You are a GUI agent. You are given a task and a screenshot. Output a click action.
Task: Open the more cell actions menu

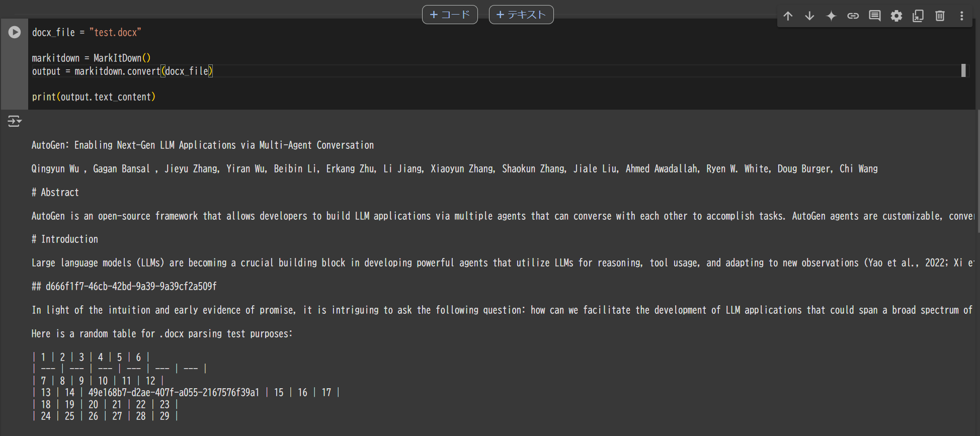(x=961, y=16)
